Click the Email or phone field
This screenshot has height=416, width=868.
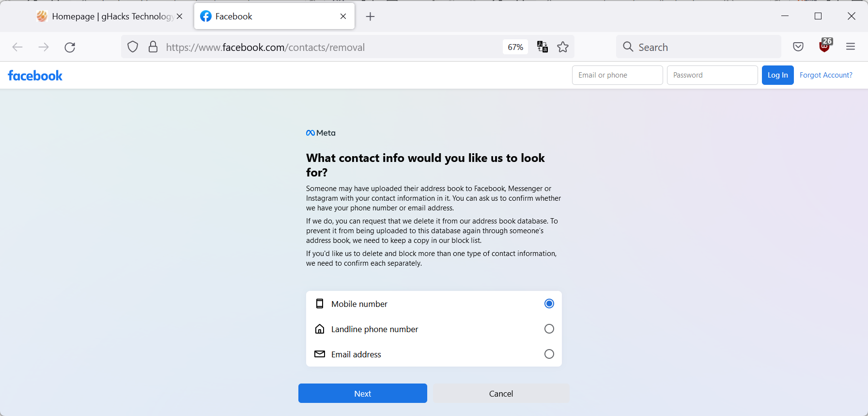pyautogui.click(x=618, y=75)
